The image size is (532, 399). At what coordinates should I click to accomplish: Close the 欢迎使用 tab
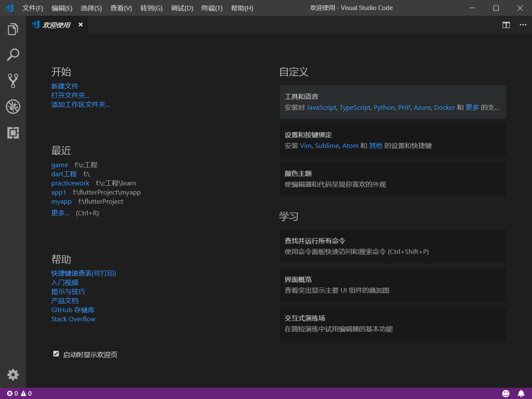(x=81, y=25)
